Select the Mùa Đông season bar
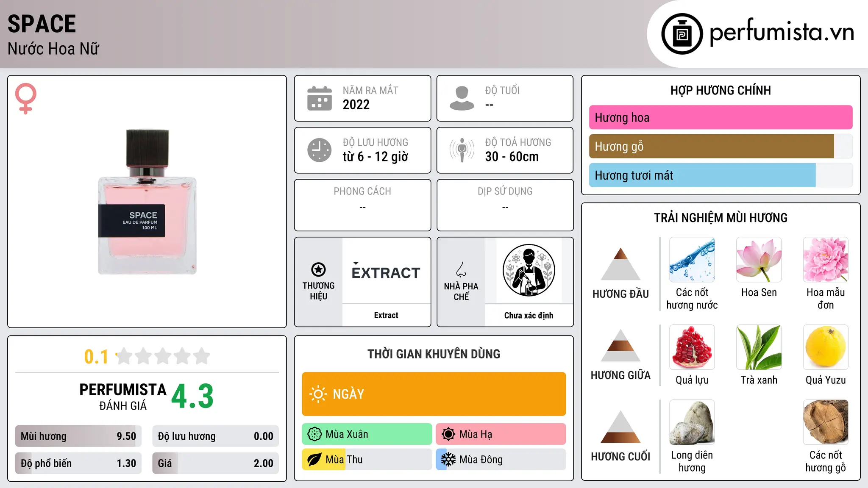 tap(501, 460)
